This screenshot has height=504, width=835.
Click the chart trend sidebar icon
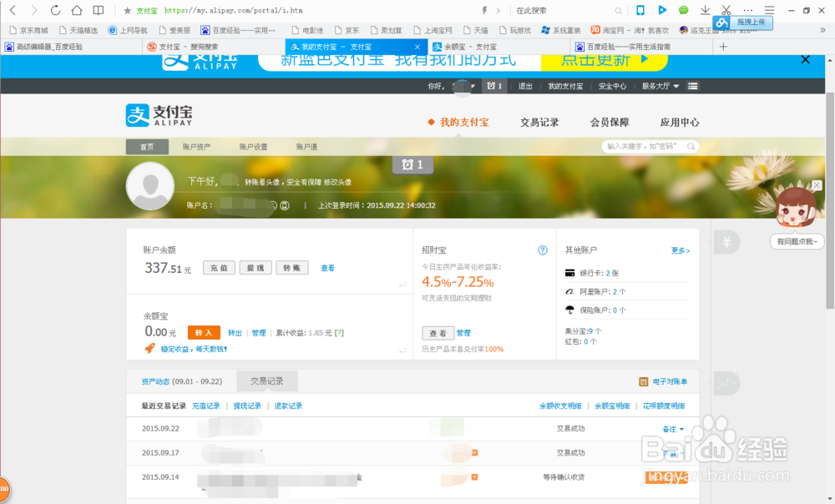tap(726, 383)
